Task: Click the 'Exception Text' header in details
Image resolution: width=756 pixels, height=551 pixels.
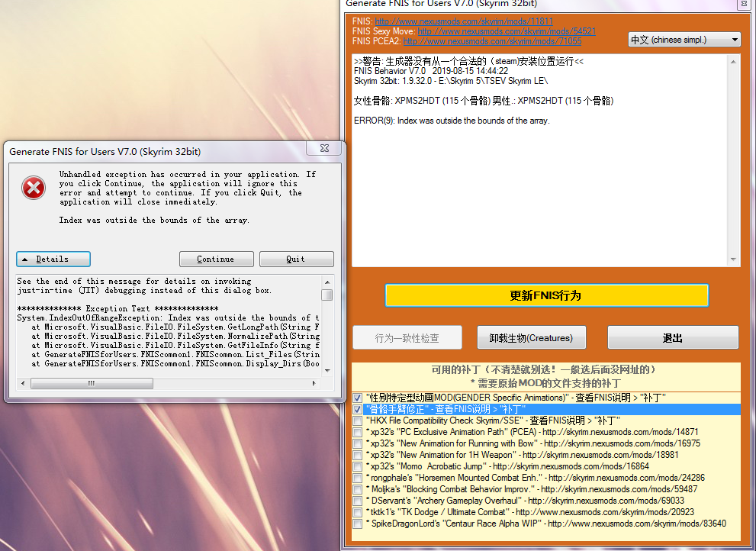Action: click(x=117, y=309)
